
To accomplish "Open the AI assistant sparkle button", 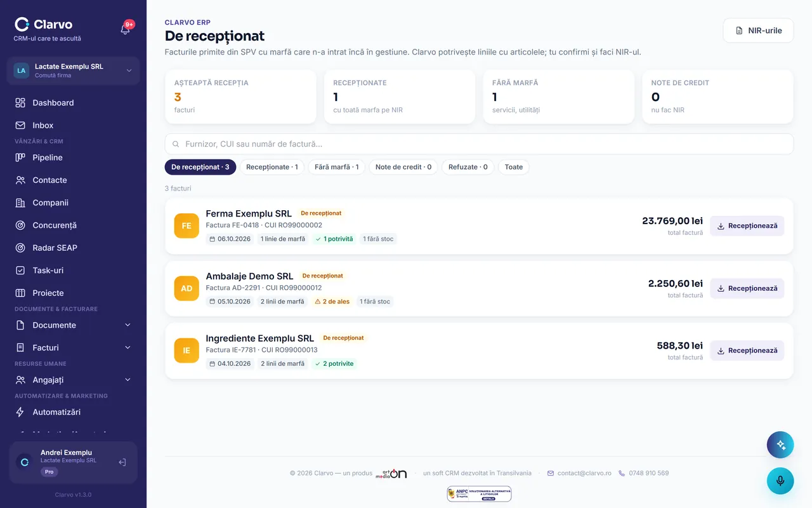I will click(x=780, y=445).
